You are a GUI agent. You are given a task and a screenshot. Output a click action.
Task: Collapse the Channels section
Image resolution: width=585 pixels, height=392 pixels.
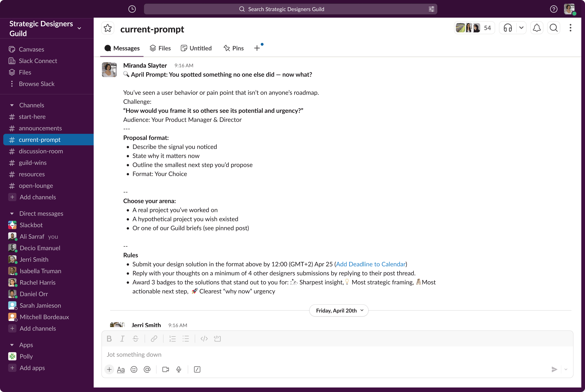pyautogui.click(x=12, y=105)
